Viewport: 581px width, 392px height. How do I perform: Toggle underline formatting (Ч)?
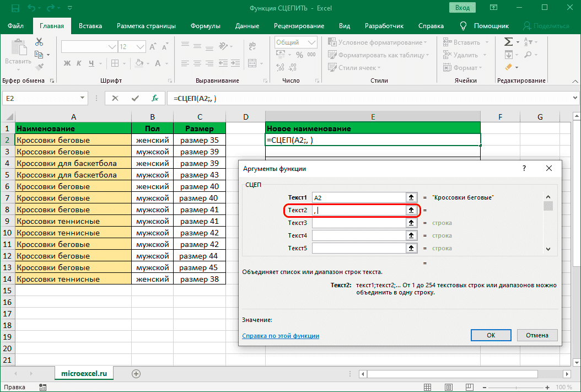pyautogui.click(x=92, y=63)
